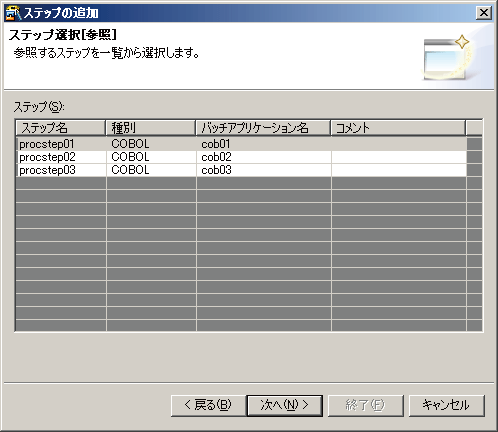Select the procstep02 row

(x=241, y=157)
